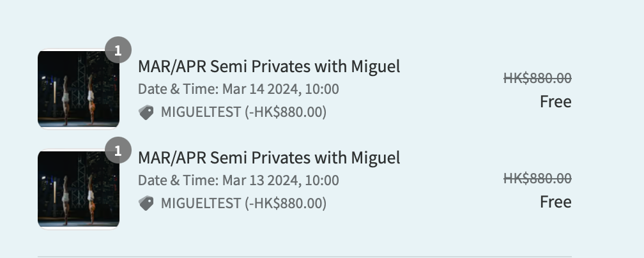The width and height of the screenshot is (644, 258).
Task: Click the 'Free' price on Mar 13 item
Action: click(555, 202)
